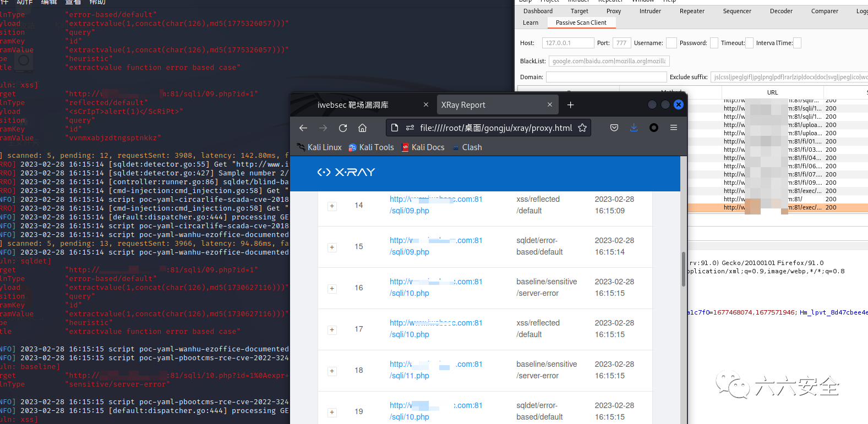Click the X-RAY logo in report header
The width and height of the screenshot is (868, 424).
click(x=346, y=172)
